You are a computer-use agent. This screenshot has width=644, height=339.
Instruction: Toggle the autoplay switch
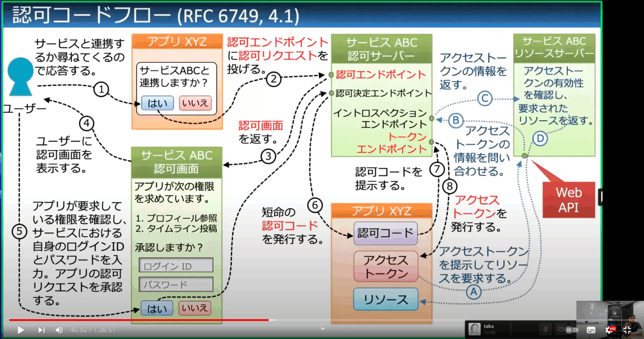572,330
